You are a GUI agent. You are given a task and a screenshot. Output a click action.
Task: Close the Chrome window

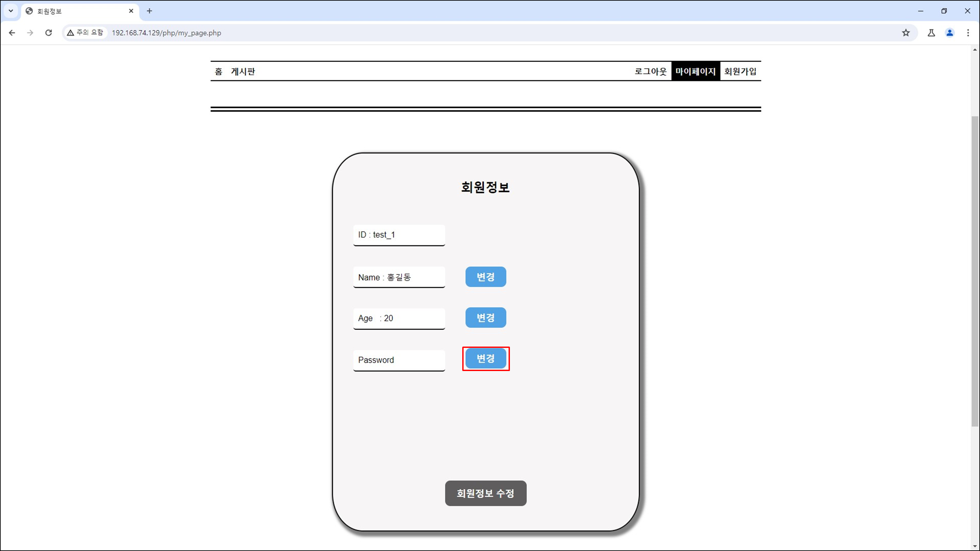click(x=968, y=11)
